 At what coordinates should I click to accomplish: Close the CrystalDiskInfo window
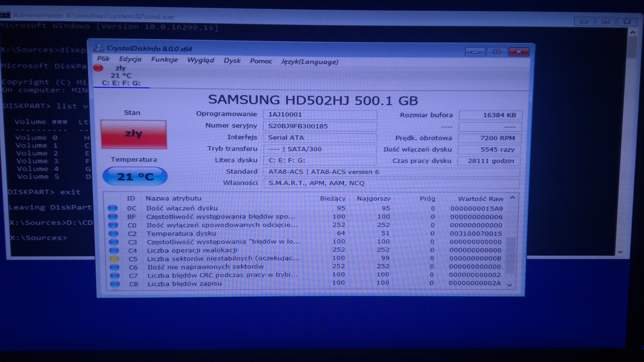pos(519,52)
